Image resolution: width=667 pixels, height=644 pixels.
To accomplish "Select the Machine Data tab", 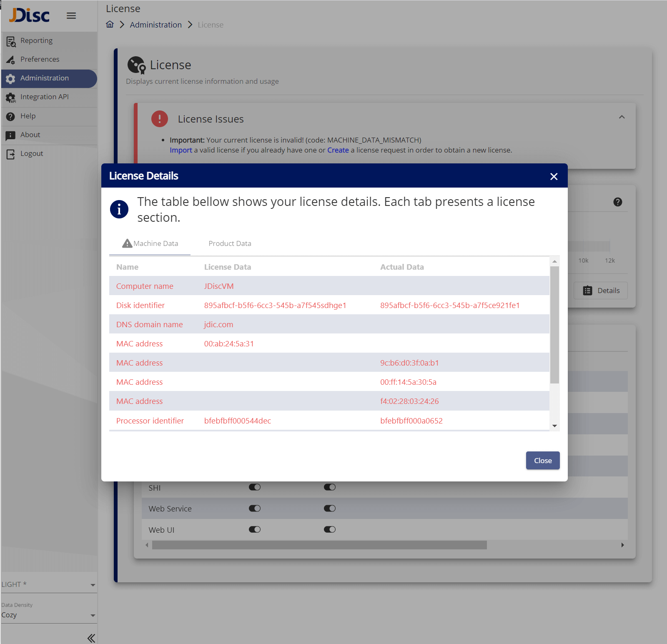I will coord(150,243).
